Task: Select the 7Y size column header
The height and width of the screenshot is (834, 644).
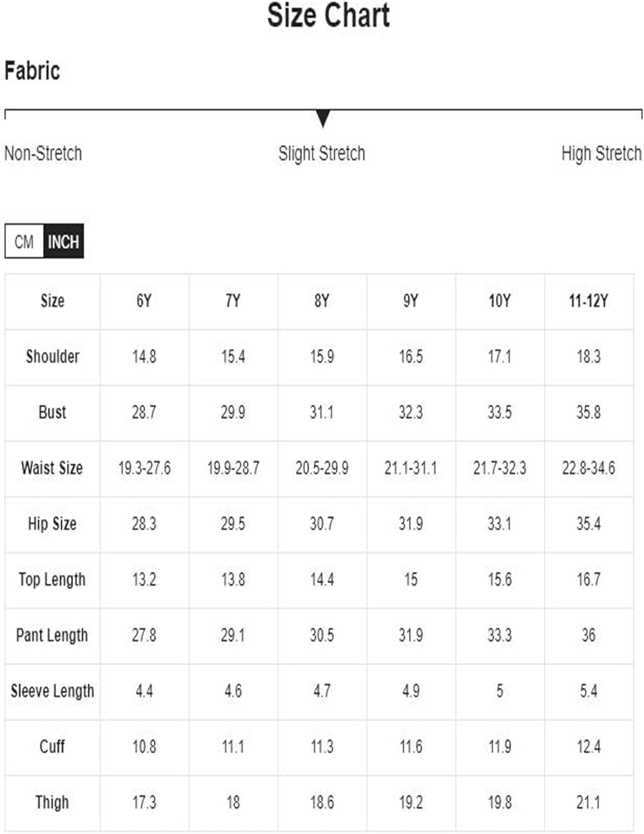Action: [x=233, y=301]
